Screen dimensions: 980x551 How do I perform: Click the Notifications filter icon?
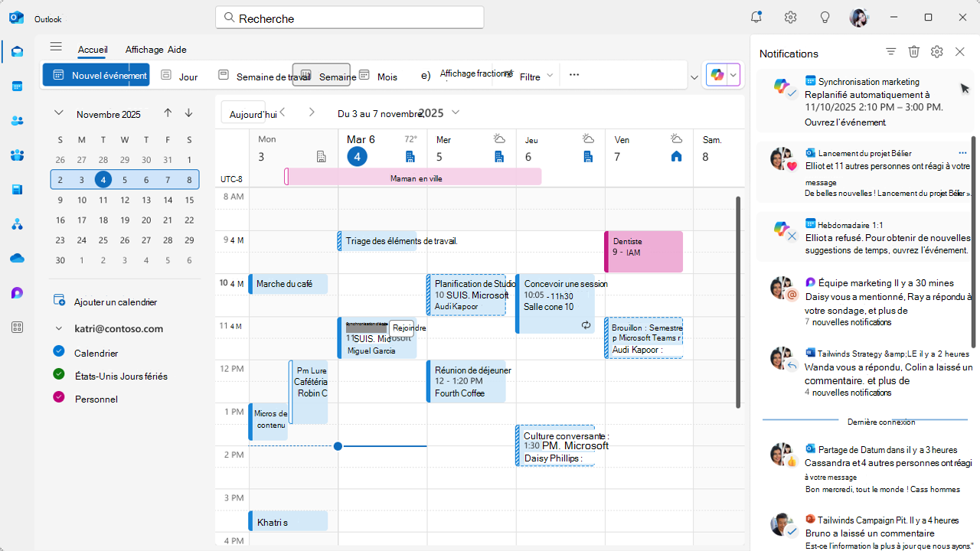pos(890,51)
